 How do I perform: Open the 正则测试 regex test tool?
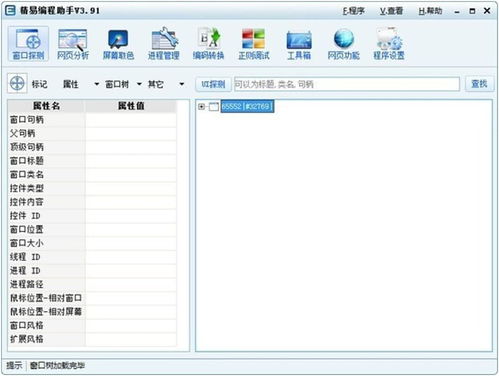click(254, 44)
